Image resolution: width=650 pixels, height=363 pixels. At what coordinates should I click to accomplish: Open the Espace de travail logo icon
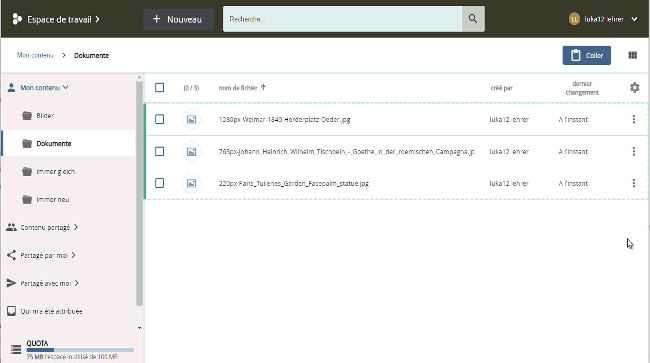click(17, 19)
